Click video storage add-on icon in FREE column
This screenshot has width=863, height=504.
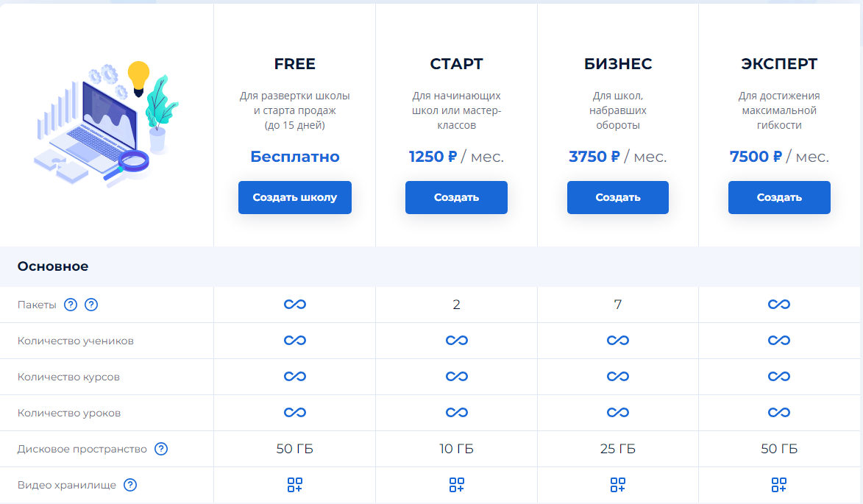pyautogui.click(x=294, y=485)
